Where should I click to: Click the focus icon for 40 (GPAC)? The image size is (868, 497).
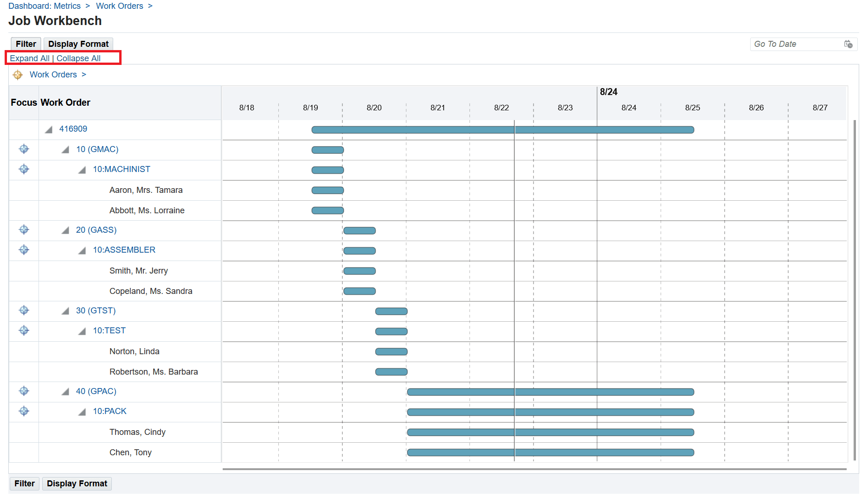pos(24,391)
